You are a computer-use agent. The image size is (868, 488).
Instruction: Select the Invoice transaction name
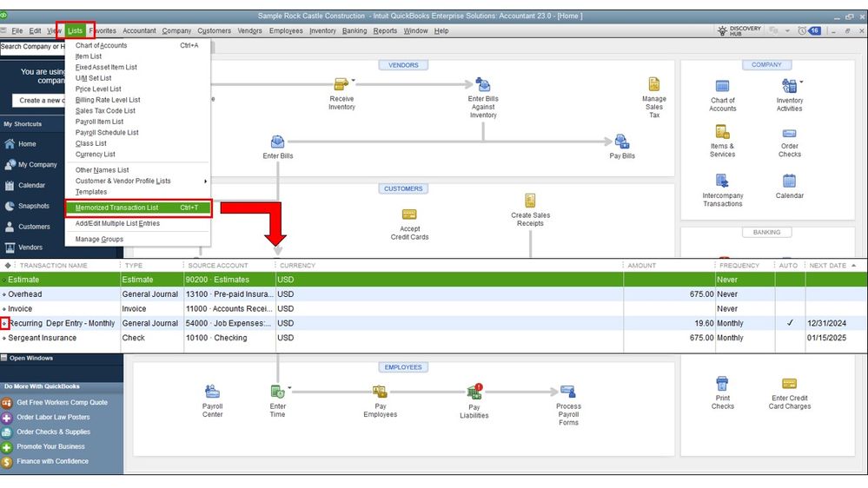click(x=20, y=309)
